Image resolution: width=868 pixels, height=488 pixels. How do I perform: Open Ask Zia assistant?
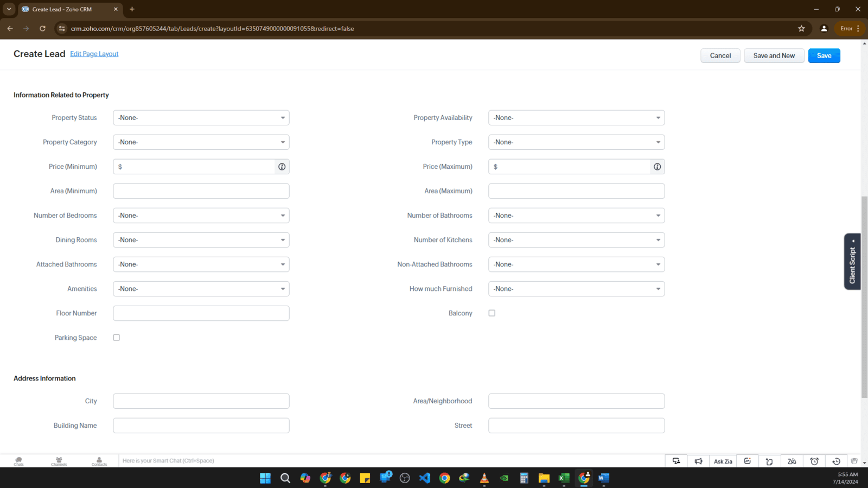tap(723, 461)
